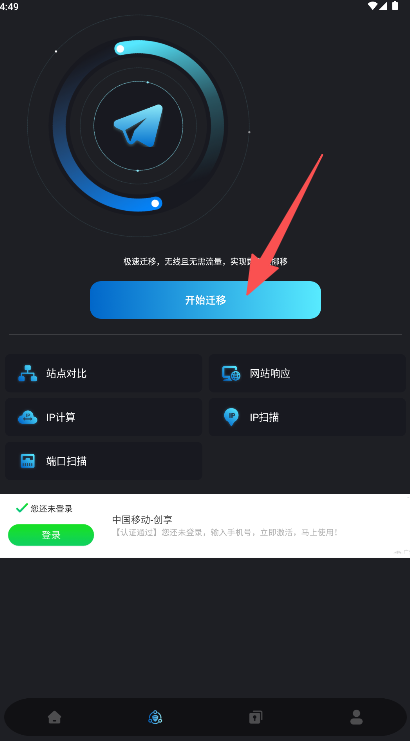Open 端口扫描 tool
410x741 pixels.
click(103, 461)
